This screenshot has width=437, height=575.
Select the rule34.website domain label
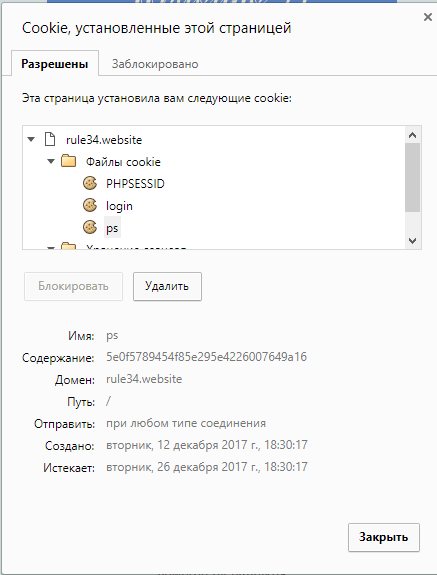click(104, 140)
